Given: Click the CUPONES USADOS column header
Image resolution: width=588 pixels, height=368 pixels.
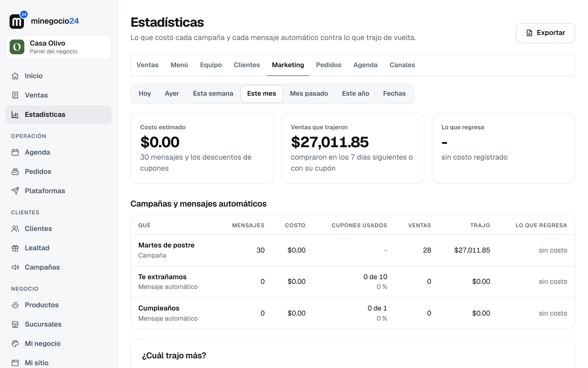Looking at the screenshot, I should click(x=359, y=225).
